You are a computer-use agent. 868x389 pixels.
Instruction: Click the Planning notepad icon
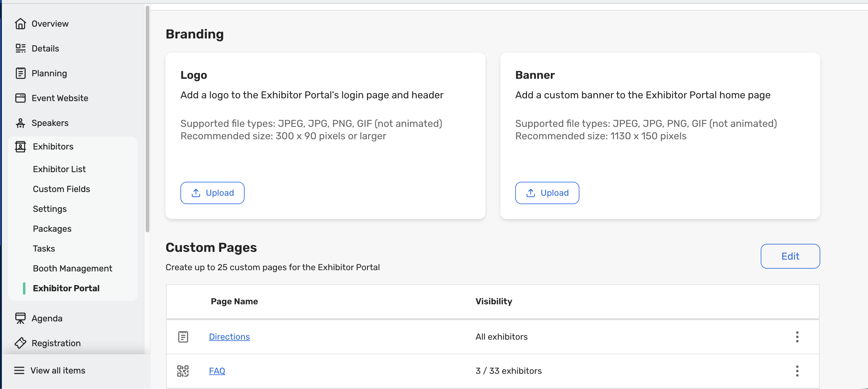[x=20, y=73]
